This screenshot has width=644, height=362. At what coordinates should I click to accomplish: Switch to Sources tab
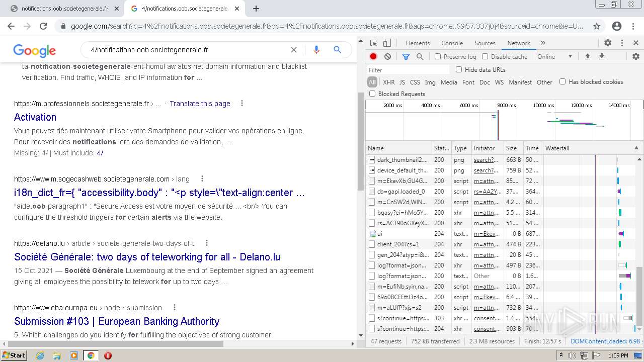click(485, 43)
